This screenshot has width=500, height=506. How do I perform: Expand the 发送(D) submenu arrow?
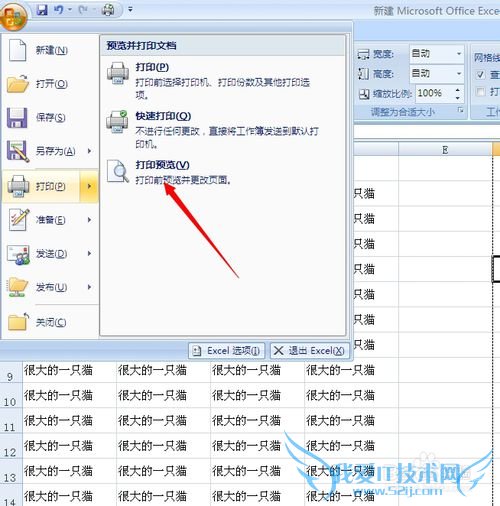[89, 254]
